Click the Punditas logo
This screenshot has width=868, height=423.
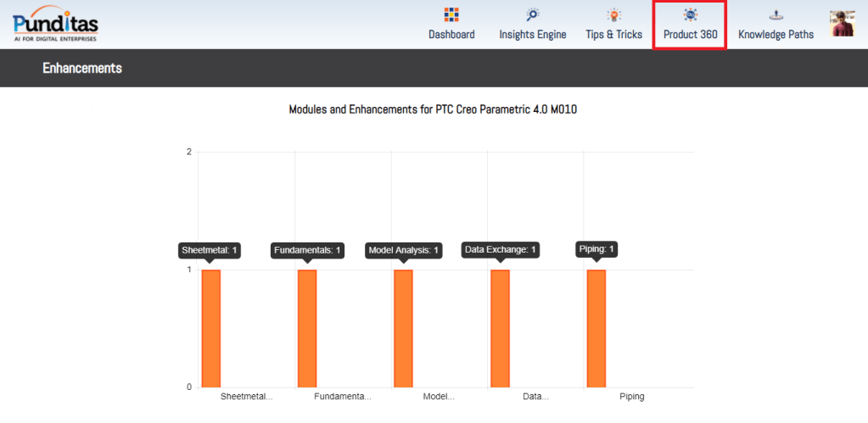(x=55, y=24)
